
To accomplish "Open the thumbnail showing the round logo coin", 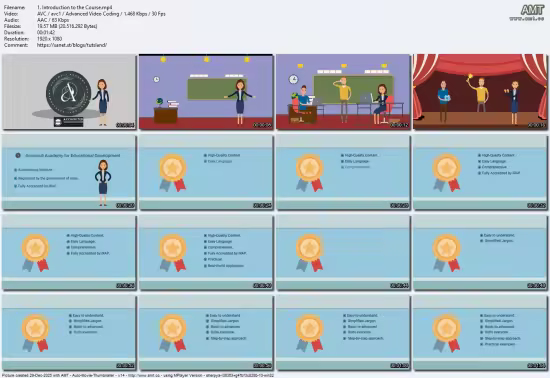I will [x=69, y=92].
